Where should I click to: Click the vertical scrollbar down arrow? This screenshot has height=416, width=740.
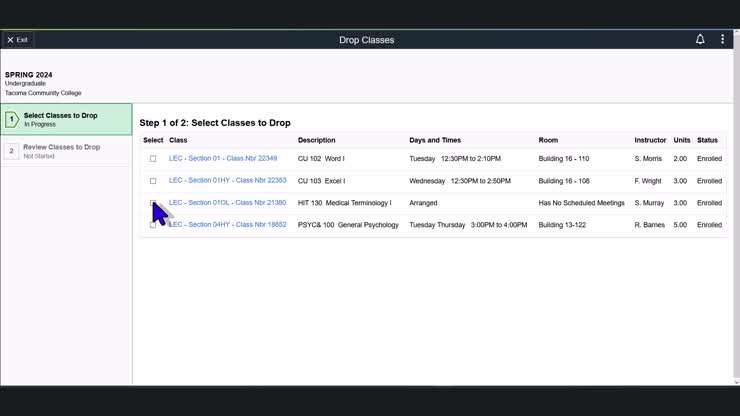736,381
